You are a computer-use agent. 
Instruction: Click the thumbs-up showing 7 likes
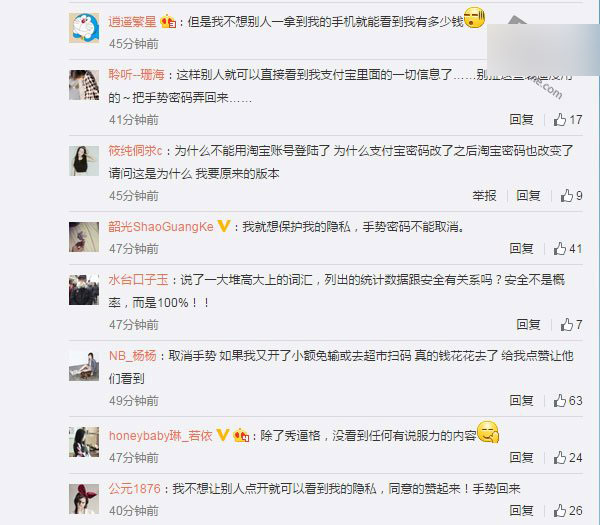tap(572, 324)
